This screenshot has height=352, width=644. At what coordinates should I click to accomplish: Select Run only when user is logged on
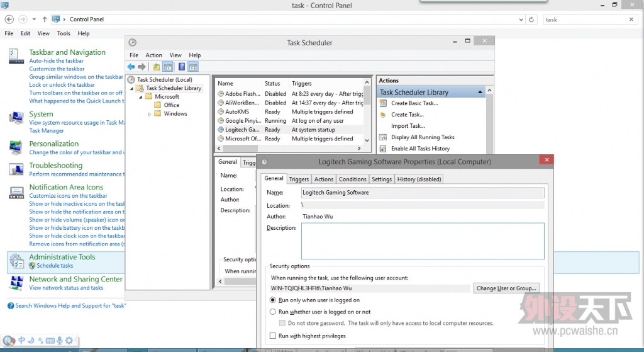273,300
